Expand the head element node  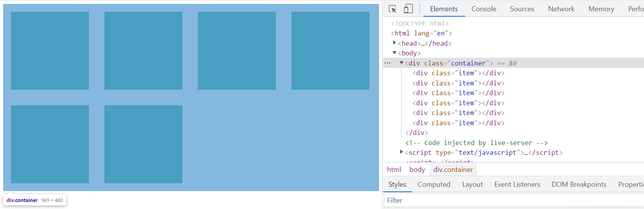[394, 43]
